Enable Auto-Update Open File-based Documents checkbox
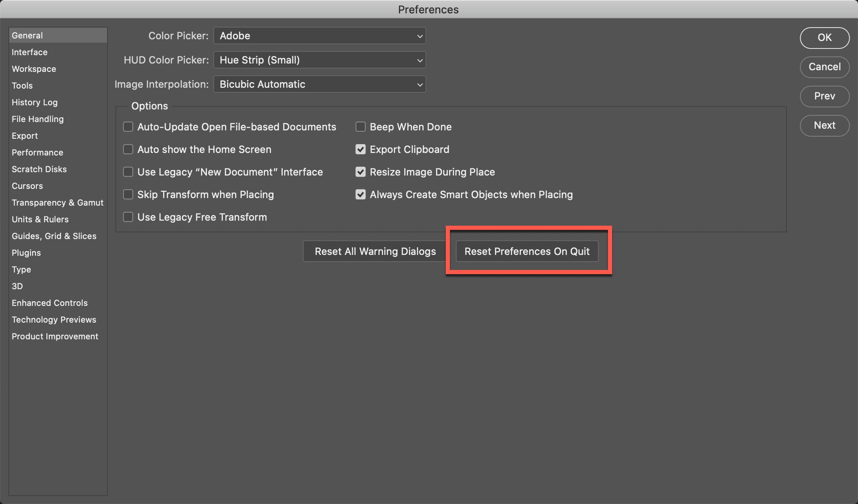This screenshot has width=858, height=504. [x=128, y=127]
